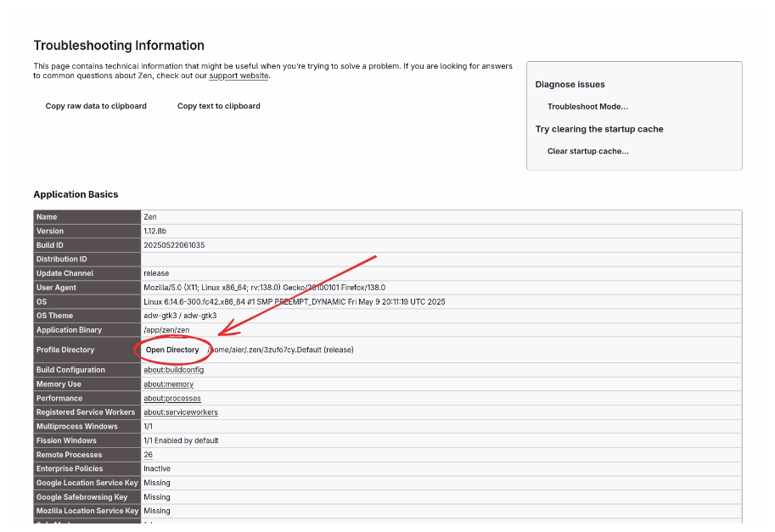775x532 pixels.
Task: Click the Application Basics section heading
Action: (x=76, y=194)
